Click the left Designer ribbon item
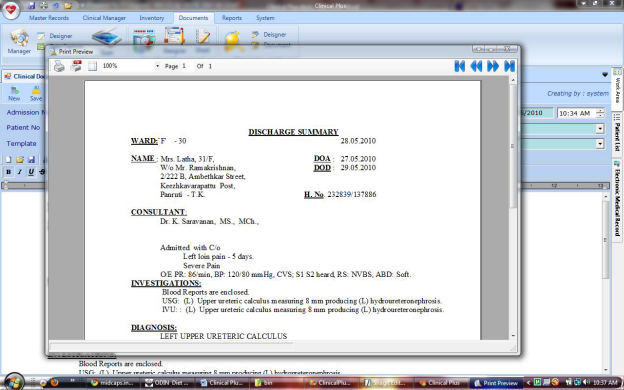624x390 pixels. click(x=55, y=36)
